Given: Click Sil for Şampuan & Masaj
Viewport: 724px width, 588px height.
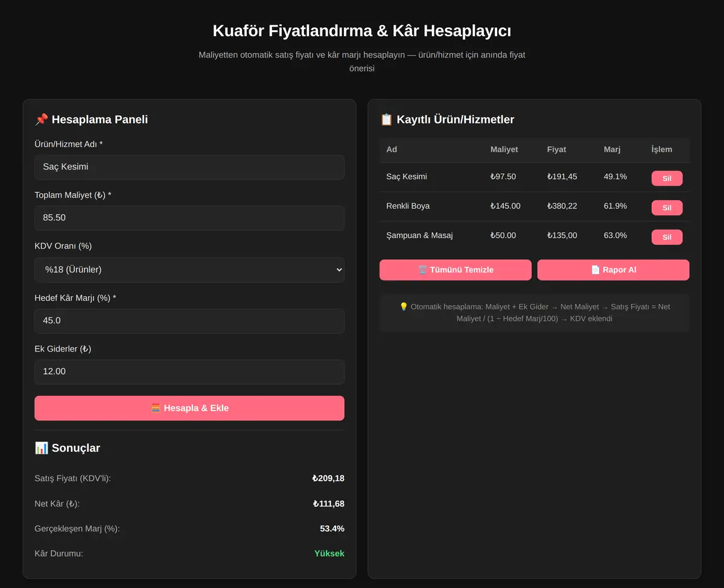Looking at the screenshot, I should pyautogui.click(x=667, y=237).
